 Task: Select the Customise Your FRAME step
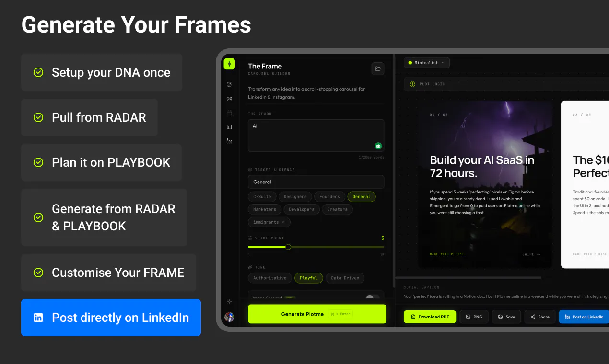pos(108,273)
